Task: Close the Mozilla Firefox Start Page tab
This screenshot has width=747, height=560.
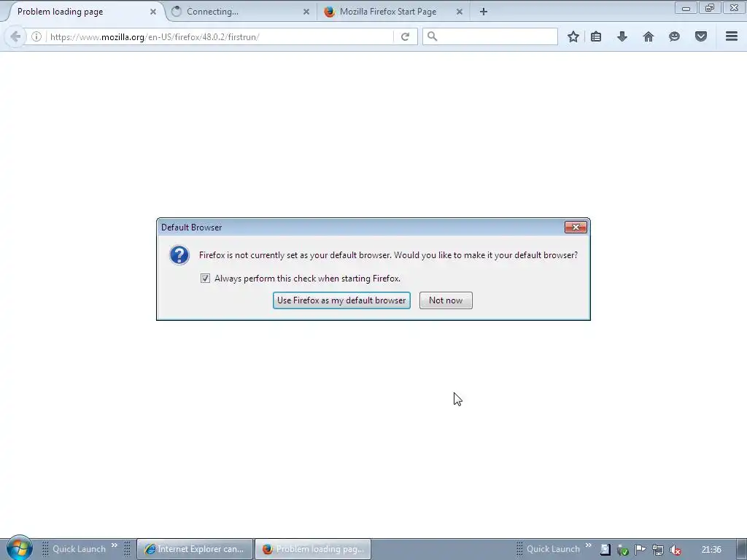Action: coord(460,12)
